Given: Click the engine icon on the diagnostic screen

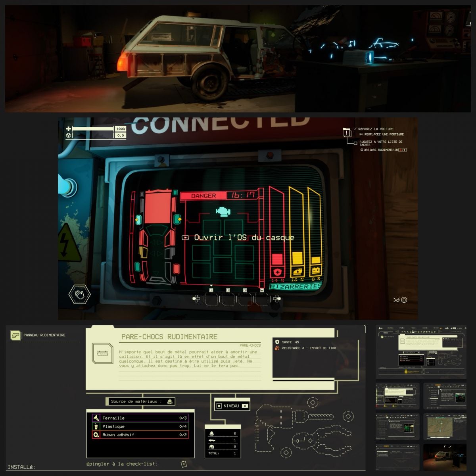Looking at the screenshot, I should pyautogui.click(x=223, y=211).
